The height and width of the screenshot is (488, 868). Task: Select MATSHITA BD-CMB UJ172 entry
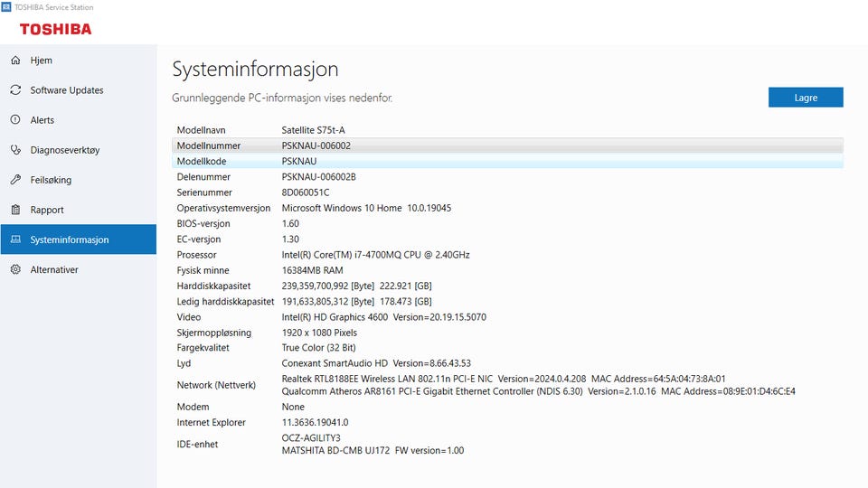tap(373, 450)
